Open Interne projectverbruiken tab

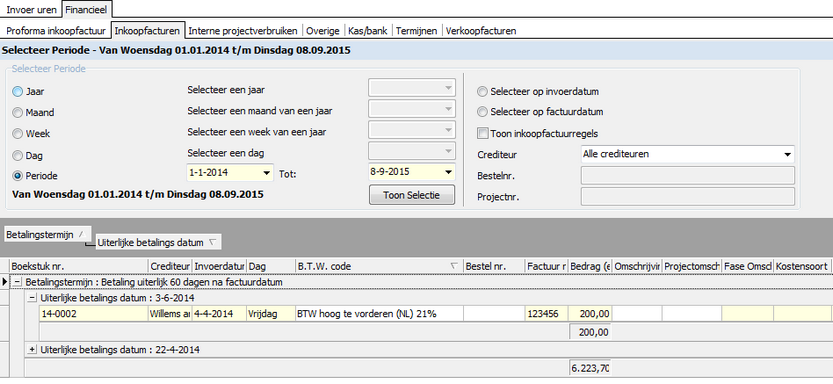[243, 31]
